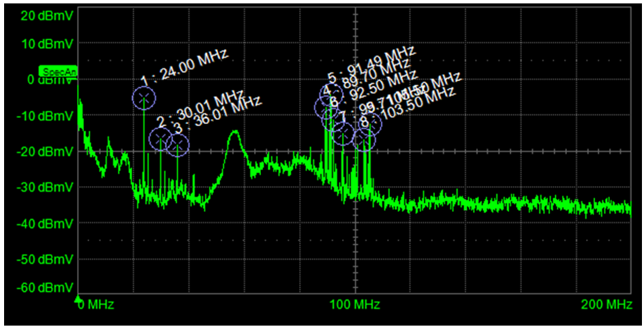Click the -40 dBmV scale label
Viewport: 644px width, 329px height.
[44, 223]
